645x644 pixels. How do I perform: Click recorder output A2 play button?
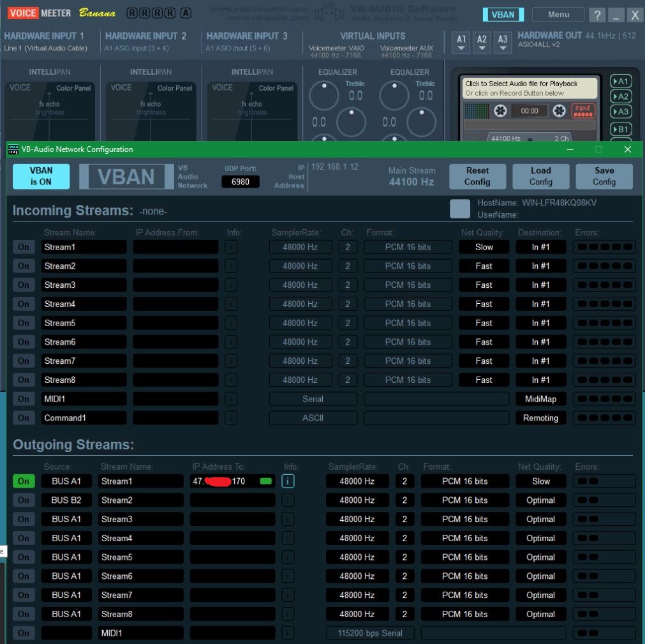click(621, 96)
